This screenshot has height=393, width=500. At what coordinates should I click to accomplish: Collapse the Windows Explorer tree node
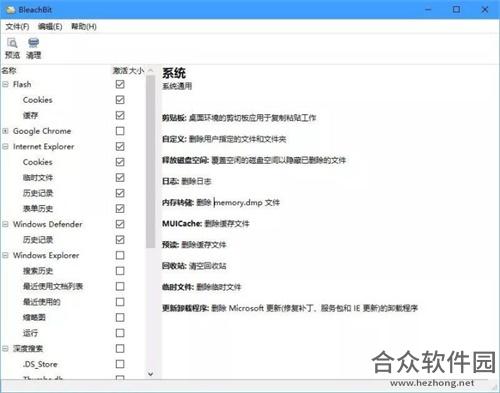(x=5, y=255)
